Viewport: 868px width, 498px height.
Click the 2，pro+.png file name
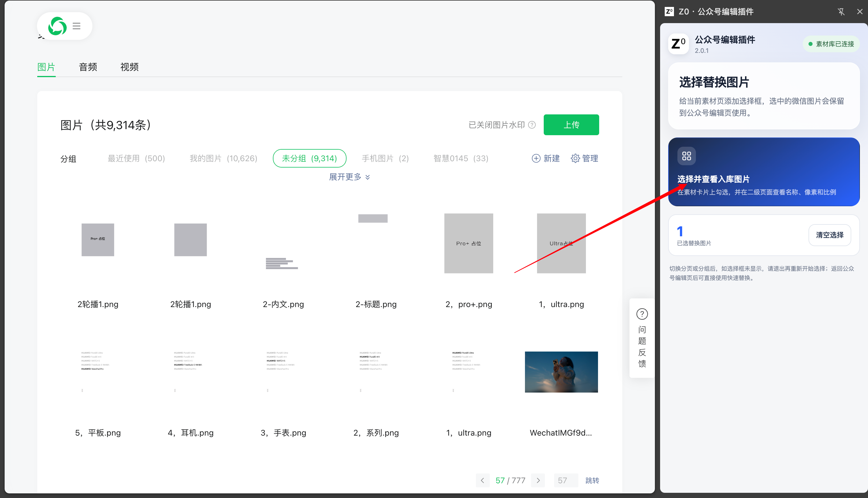468,304
